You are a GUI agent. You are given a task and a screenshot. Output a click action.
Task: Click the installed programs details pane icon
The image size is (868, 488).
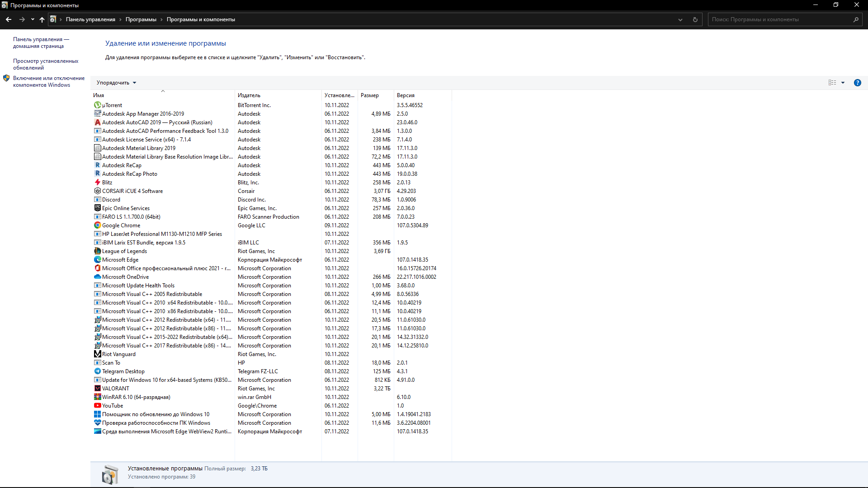(x=110, y=474)
